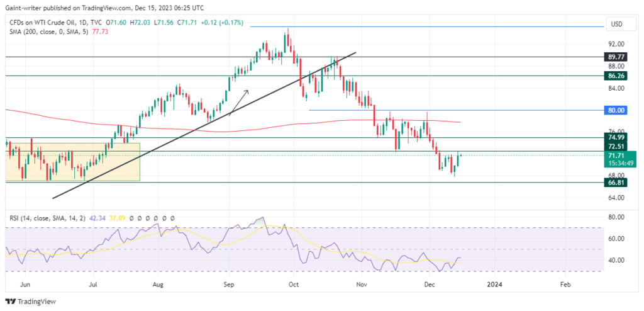Click the high price H72.03
This screenshot has height=311, width=644.
click(x=140, y=24)
